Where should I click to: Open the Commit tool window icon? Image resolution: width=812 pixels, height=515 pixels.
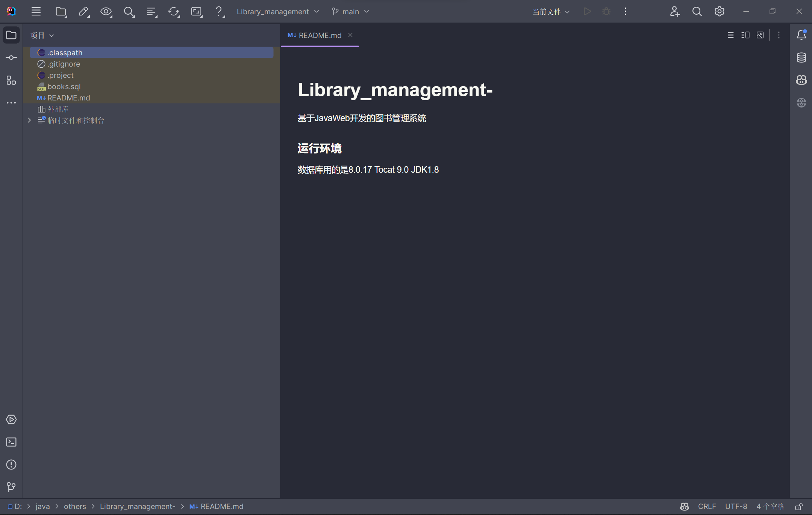click(x=11, y=58)
